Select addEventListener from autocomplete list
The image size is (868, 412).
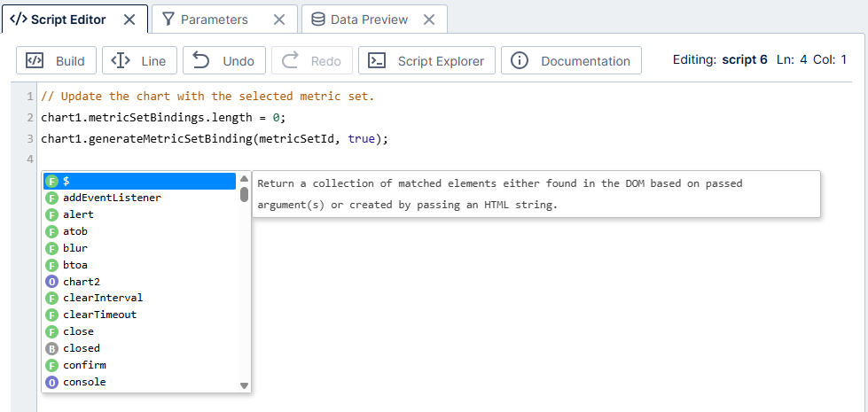coord(140,198)
